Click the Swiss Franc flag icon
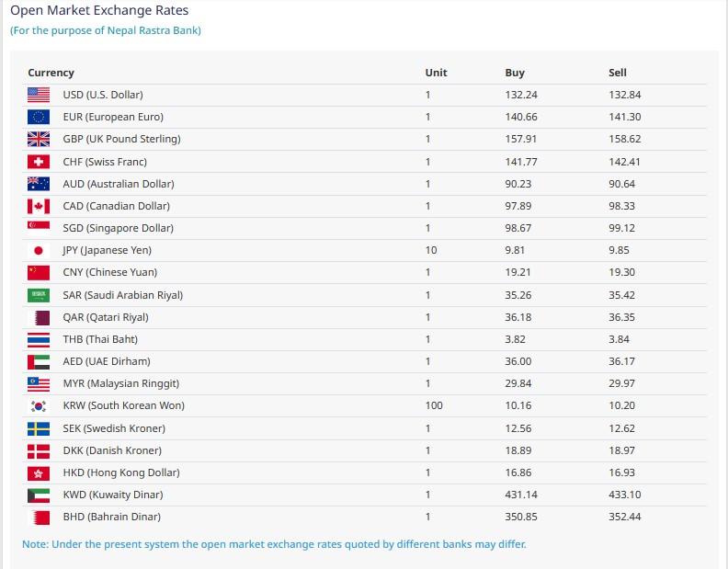The height and width of the screenshot is (569, 728). [39, 162]
